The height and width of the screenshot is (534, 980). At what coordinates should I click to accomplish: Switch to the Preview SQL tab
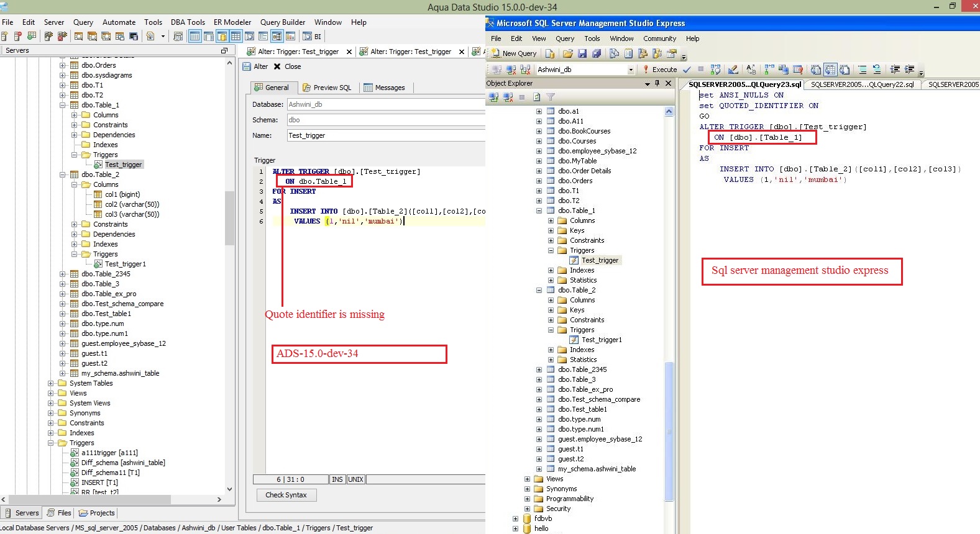pyautogui.click(x=327, y=88)
